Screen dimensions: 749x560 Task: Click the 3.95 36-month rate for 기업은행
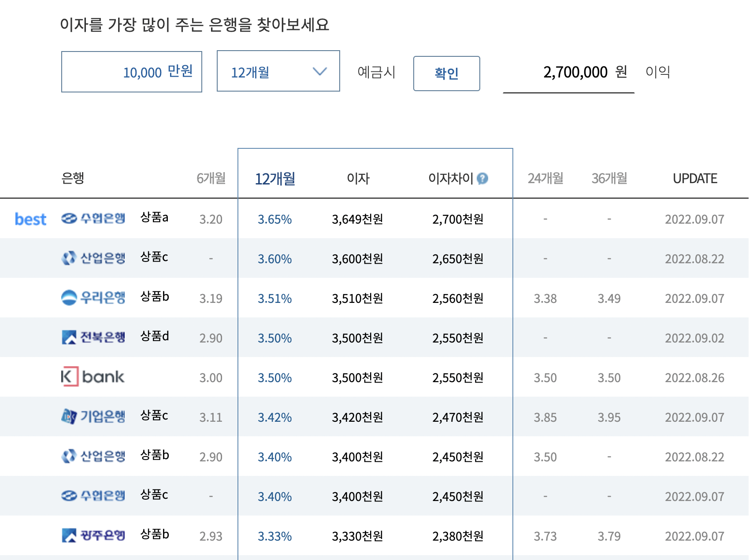(609, 417)
